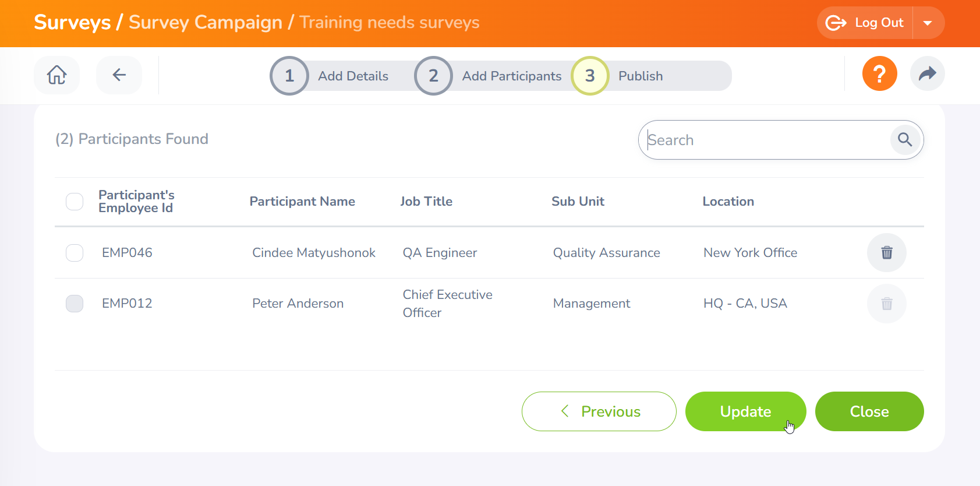
Task: Click the search magnifier icon
Action: [x=905, y=140]
